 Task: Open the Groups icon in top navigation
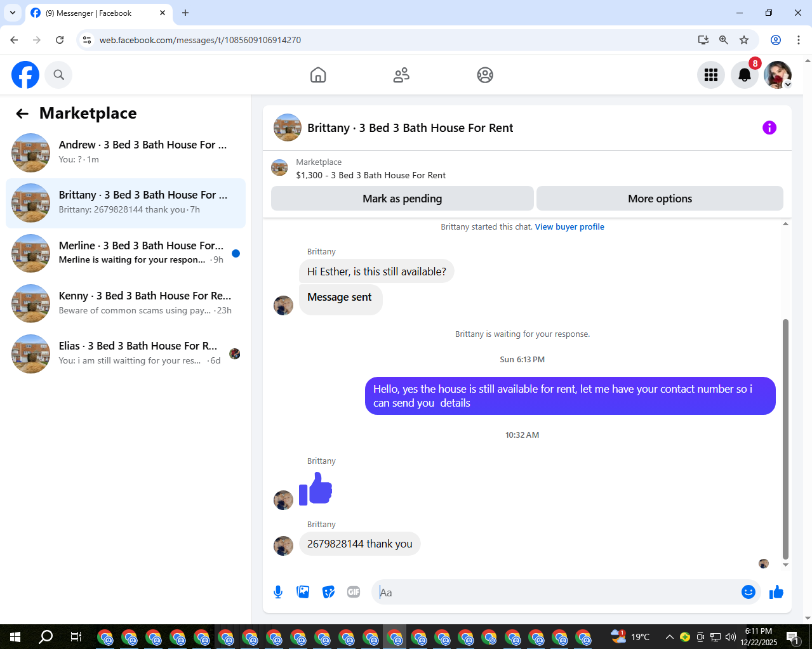click(x=485, y=75)
